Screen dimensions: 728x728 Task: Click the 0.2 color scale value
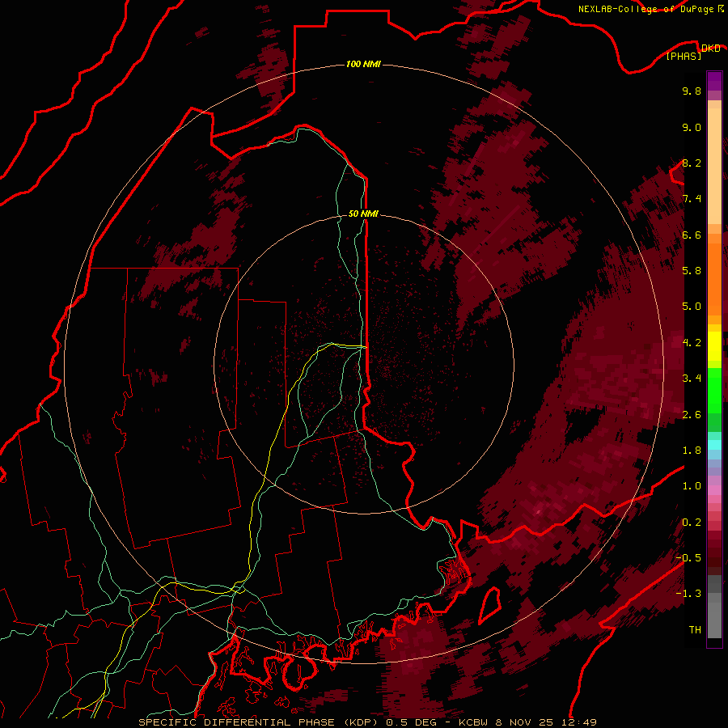click(692, 523)
